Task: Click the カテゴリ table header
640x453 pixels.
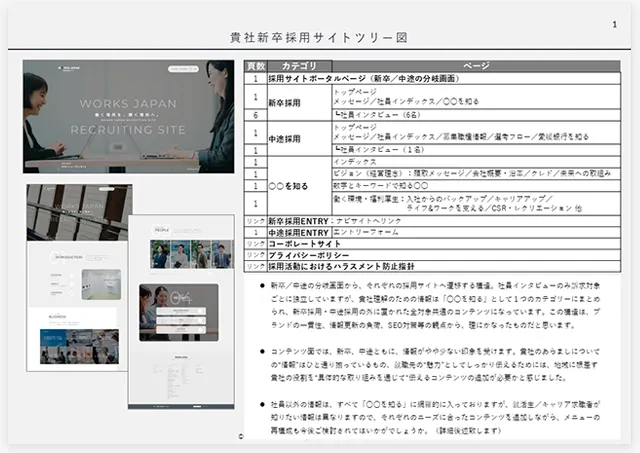Action: click(x=300, y=66)
